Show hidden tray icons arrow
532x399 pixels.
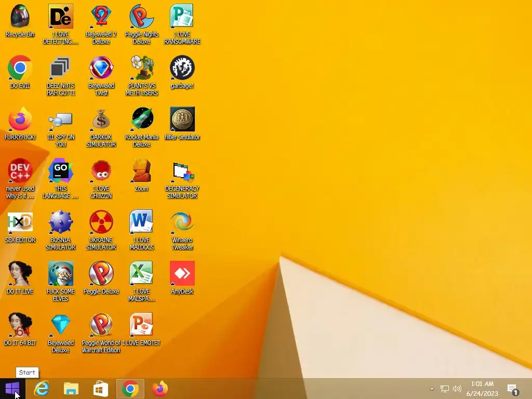(432, 389)
